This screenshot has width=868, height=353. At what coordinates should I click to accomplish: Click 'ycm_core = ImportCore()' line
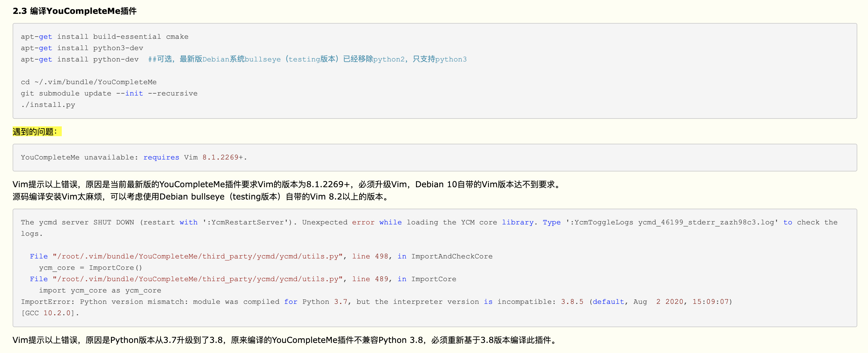coord(91,268)
